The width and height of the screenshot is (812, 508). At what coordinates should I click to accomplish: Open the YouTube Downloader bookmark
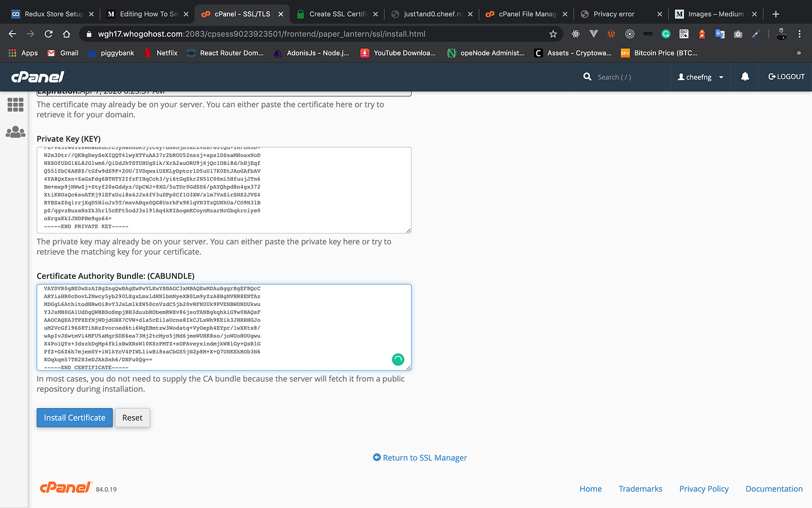[x=398, y=53]
